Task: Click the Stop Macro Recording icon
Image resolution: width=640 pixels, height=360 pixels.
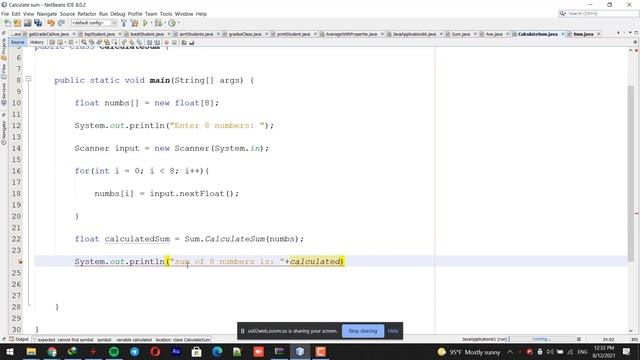Action: pos(174,42)
